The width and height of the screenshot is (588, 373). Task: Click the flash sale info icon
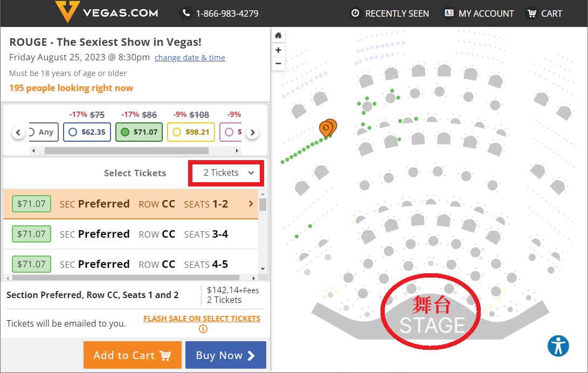pos(203,329)
